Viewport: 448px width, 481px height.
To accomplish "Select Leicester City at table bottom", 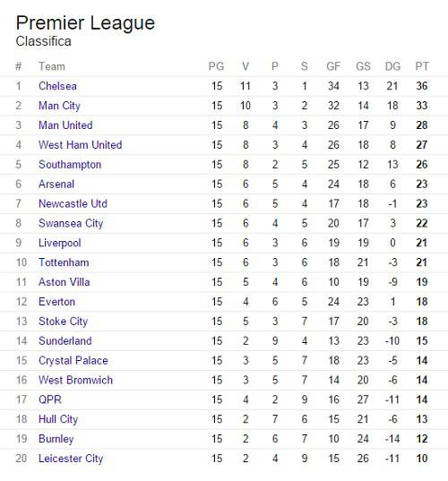I will [x=71, y=459].
